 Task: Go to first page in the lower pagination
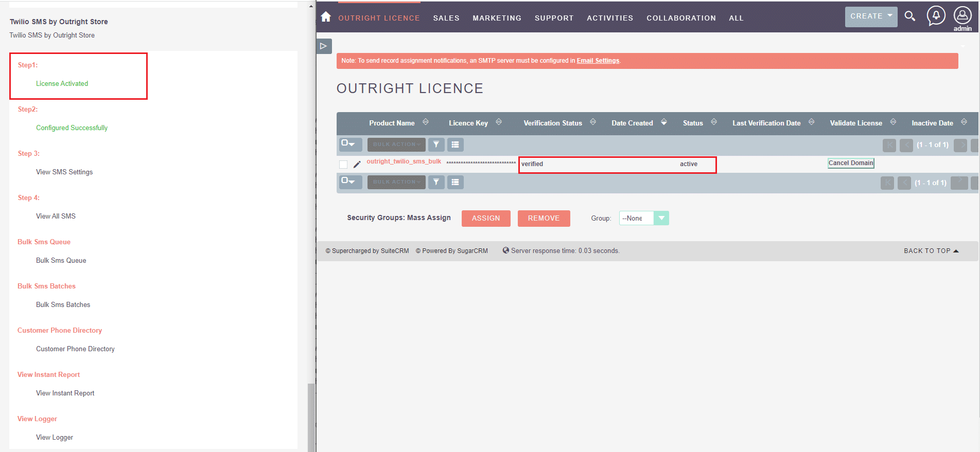tap(887, 183)
